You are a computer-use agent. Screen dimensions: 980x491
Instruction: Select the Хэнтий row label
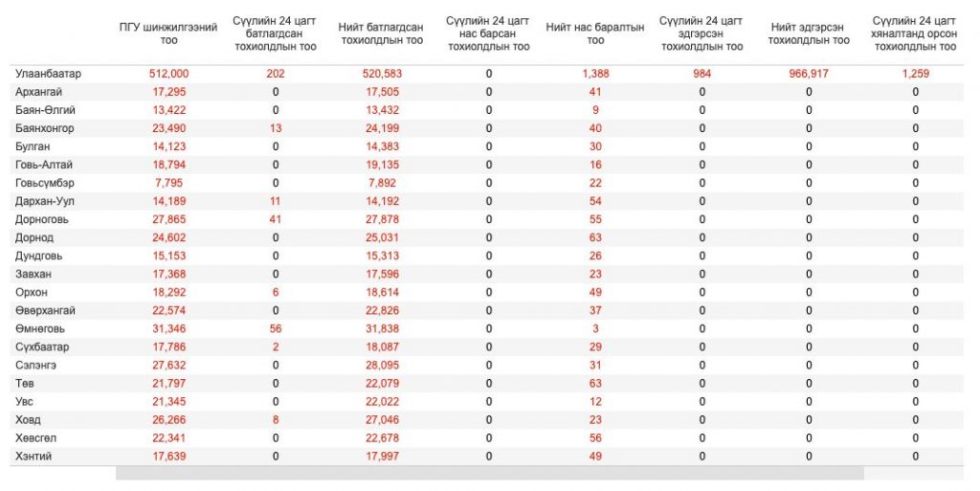click(33, 456)
